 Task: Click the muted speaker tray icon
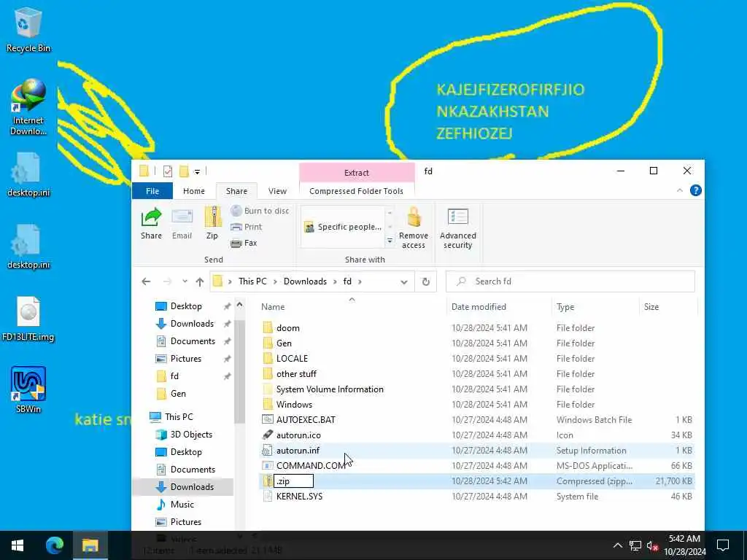652,545
